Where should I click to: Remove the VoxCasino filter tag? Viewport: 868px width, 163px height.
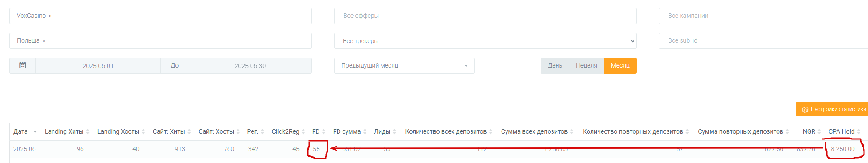coord(50,16)
